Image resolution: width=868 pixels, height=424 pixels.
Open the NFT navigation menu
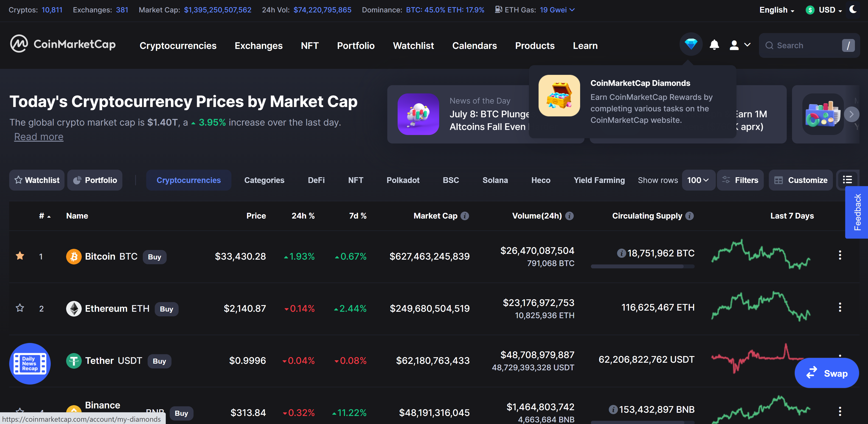click(x=310, y=45)
